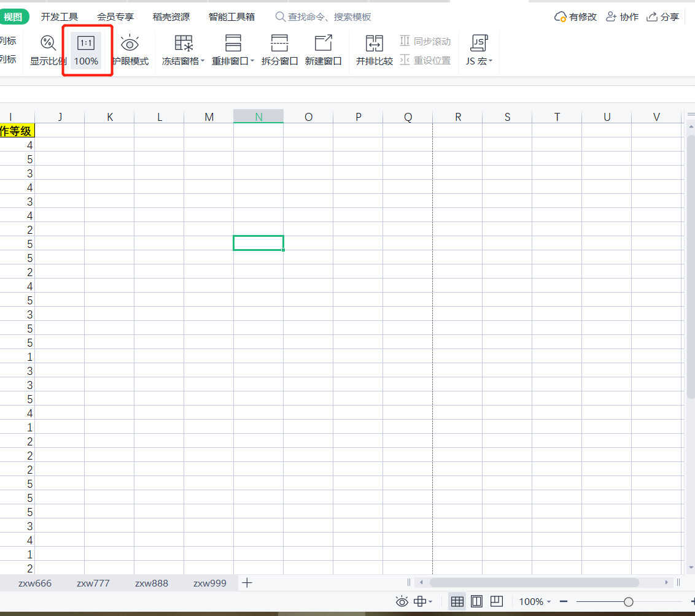Click the 协作 collaborate button

[x=622, y=17]
